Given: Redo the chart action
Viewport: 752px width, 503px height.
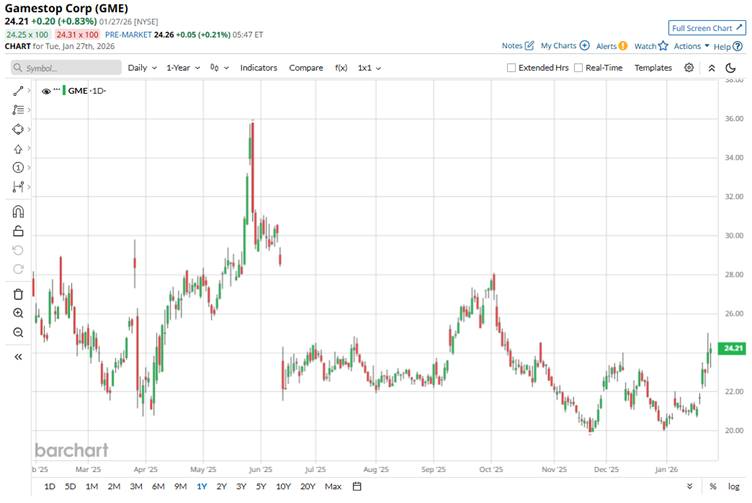Looking at the screenshot, I should click(x=18, y=269).
